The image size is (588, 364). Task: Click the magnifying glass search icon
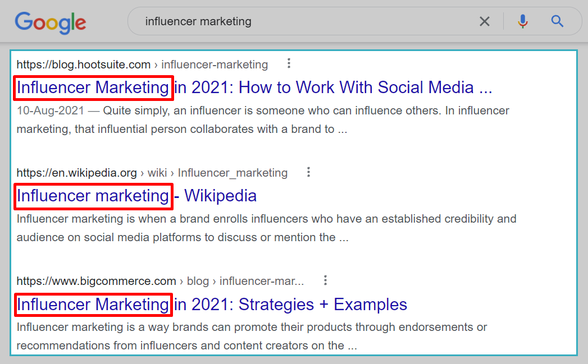[x=557, y=21]
